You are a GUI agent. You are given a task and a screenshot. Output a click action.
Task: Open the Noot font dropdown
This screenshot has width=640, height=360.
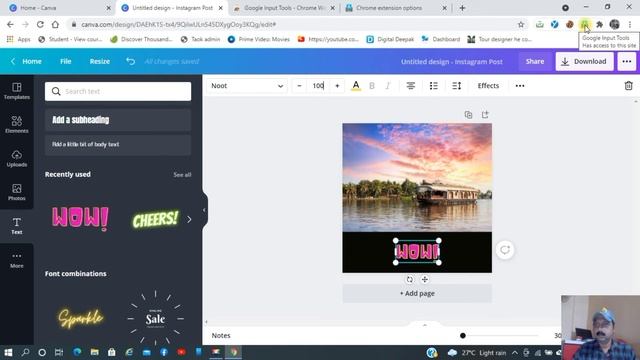pos(247,86)
